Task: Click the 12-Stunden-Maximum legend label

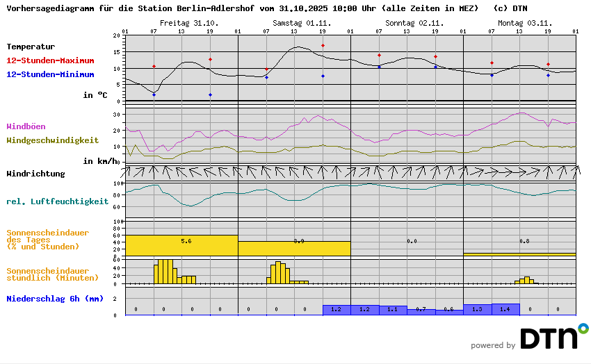Action: point(50,60)
